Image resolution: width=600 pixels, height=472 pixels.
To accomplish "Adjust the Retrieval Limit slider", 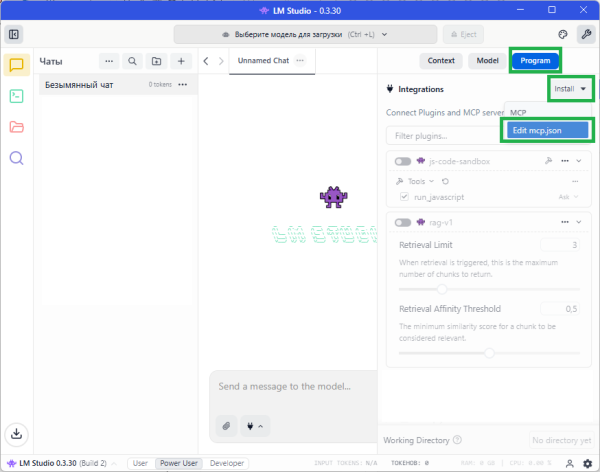I will pyautogui.click(x=489, y=289).
